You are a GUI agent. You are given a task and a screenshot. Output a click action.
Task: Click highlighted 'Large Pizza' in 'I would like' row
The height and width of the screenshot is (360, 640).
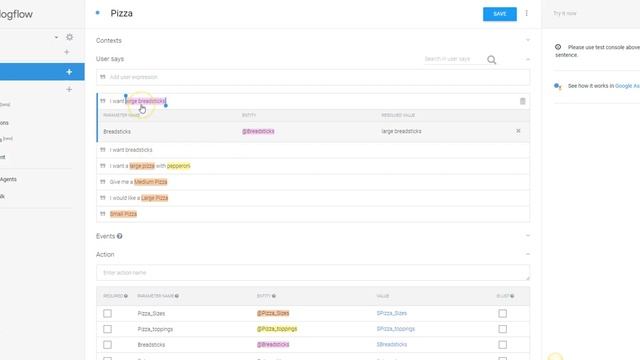[x=154, y=198]
